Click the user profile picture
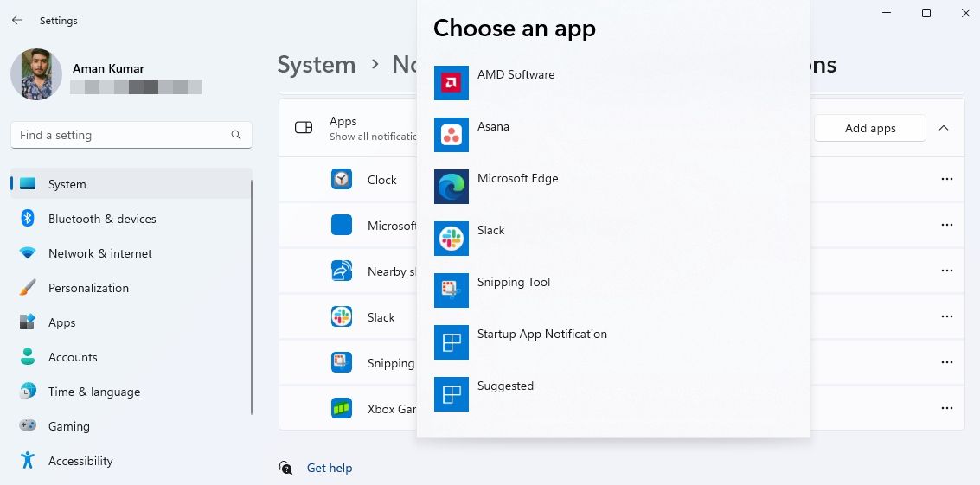This screenshot has width=980, height=485. point(36,74)
